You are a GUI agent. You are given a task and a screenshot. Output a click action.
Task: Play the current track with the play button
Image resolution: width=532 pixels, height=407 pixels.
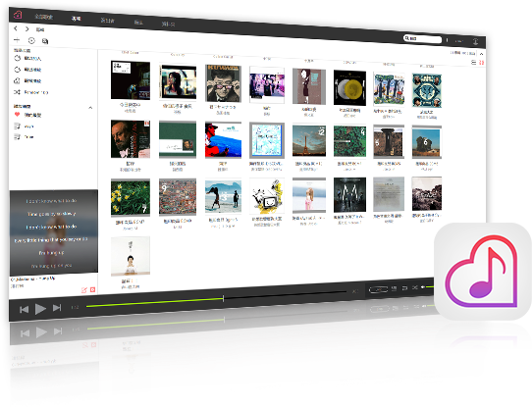pyautogui.click(x=40, y=309)
